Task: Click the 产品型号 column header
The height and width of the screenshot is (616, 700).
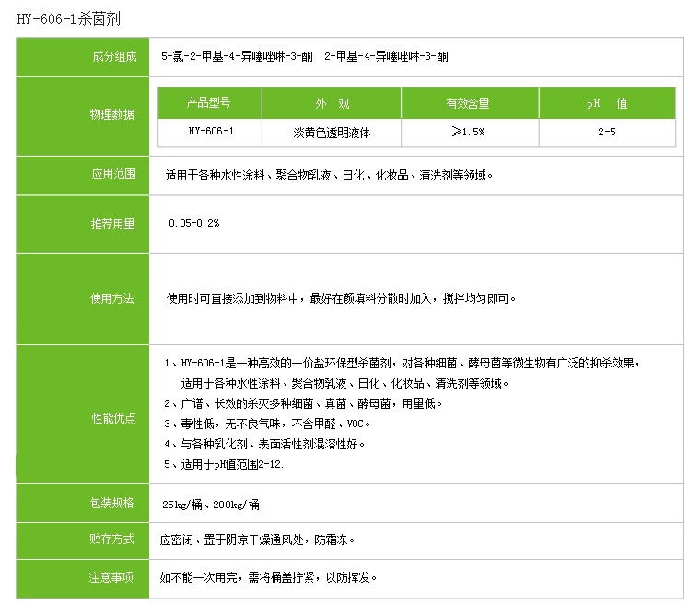Action: tap(210, 103)
